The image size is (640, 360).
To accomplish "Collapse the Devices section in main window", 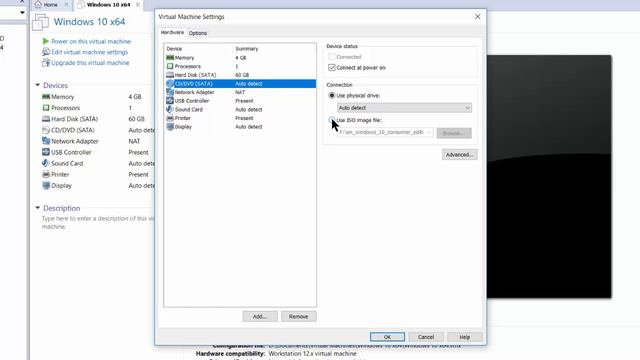I will pos(38,85).
